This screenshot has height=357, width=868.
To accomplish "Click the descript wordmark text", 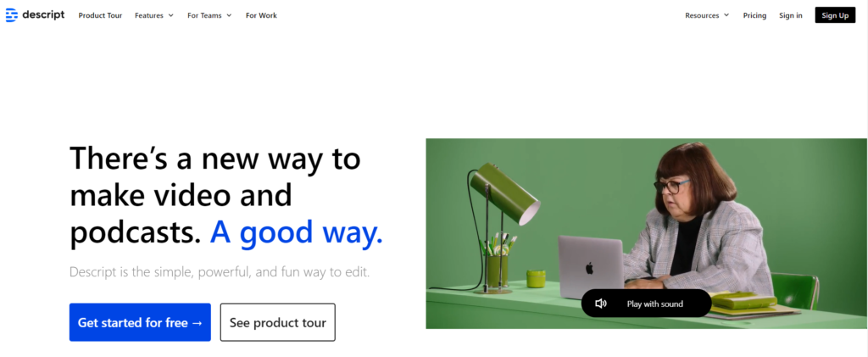I will coord(43,15).
